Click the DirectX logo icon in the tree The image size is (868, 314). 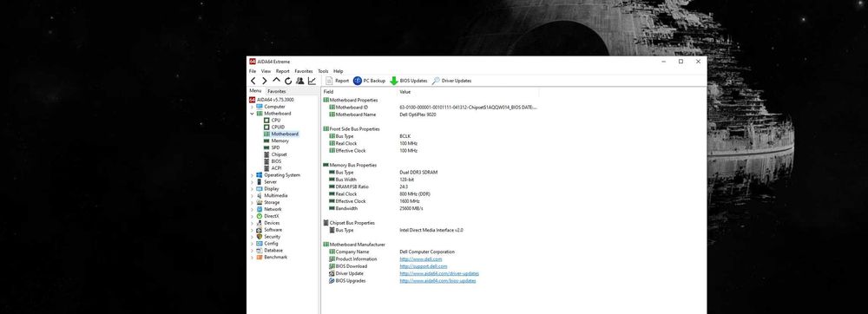tap(259, 216)
